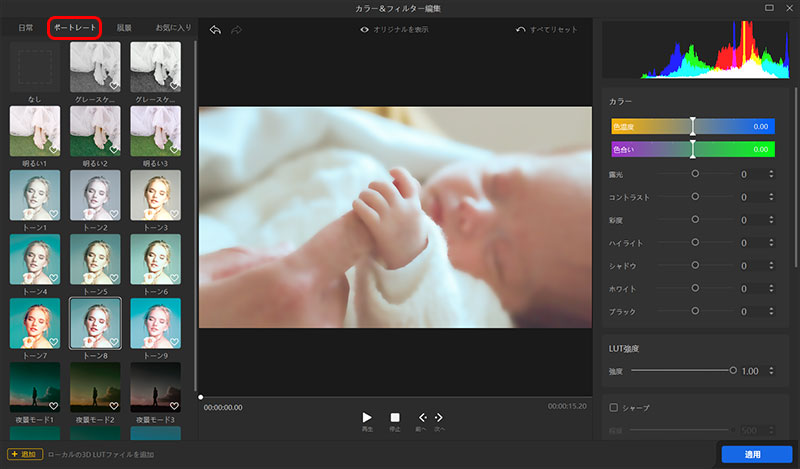Favorite the 明るい3 heart icon
Screen dimensions: 800x469
click(174, 150)
